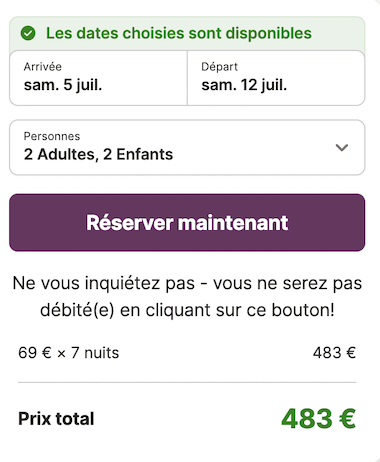Click the Réserver maintenant button
The image size is (380, 462).
(187, 223)
